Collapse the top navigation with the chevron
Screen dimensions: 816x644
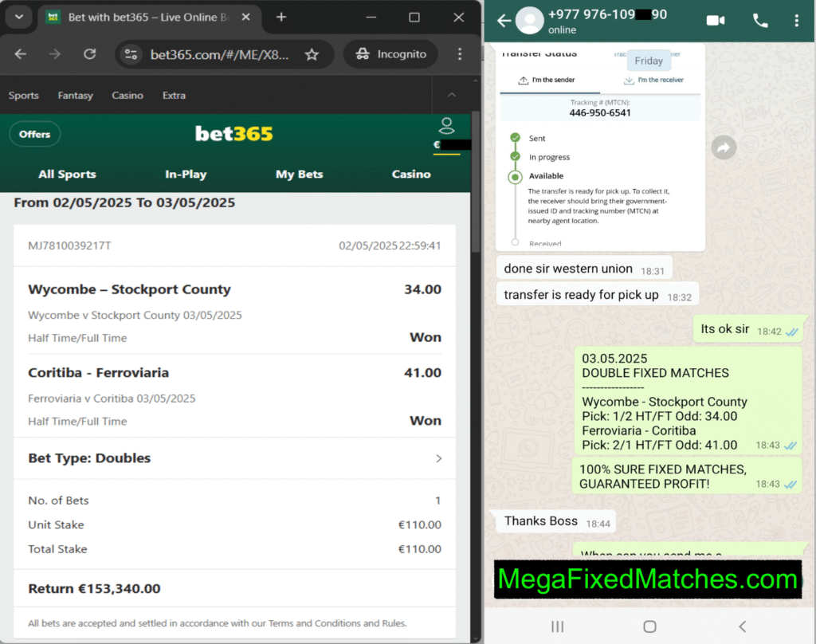452,95
